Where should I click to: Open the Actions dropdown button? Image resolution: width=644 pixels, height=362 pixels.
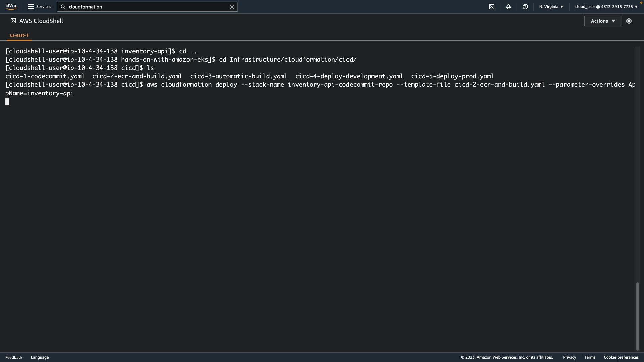602,21
